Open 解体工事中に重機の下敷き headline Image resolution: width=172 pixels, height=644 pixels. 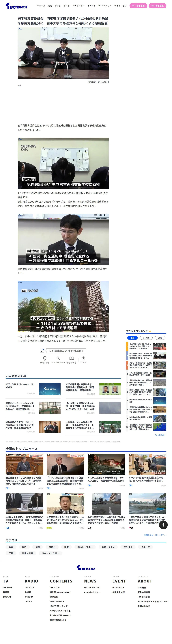pyautogui.click(x=147, y=520)
